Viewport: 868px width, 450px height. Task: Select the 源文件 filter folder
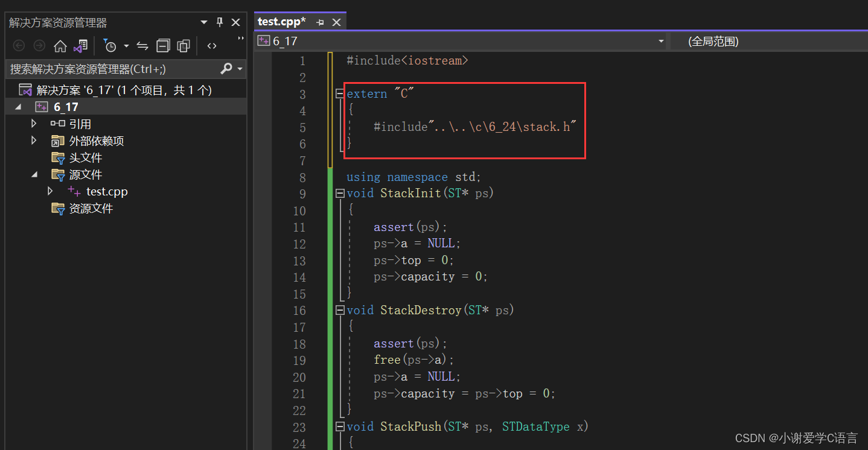85,174
